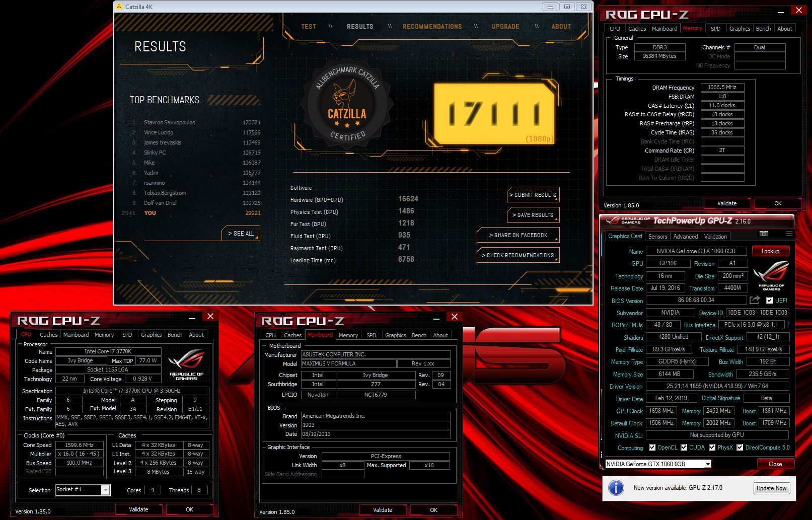
Task: Click Validate in the CPU-tab CPU-Z window
Action: click(138, 509)
